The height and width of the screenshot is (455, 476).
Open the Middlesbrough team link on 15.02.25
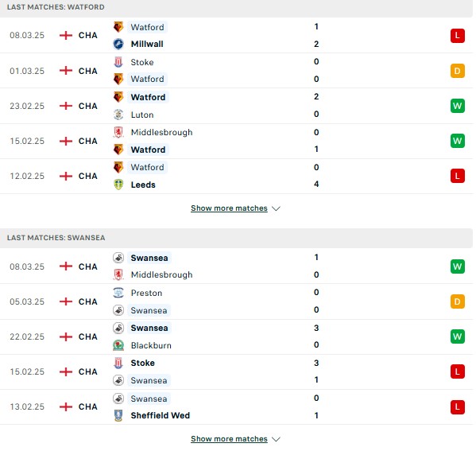161,132
